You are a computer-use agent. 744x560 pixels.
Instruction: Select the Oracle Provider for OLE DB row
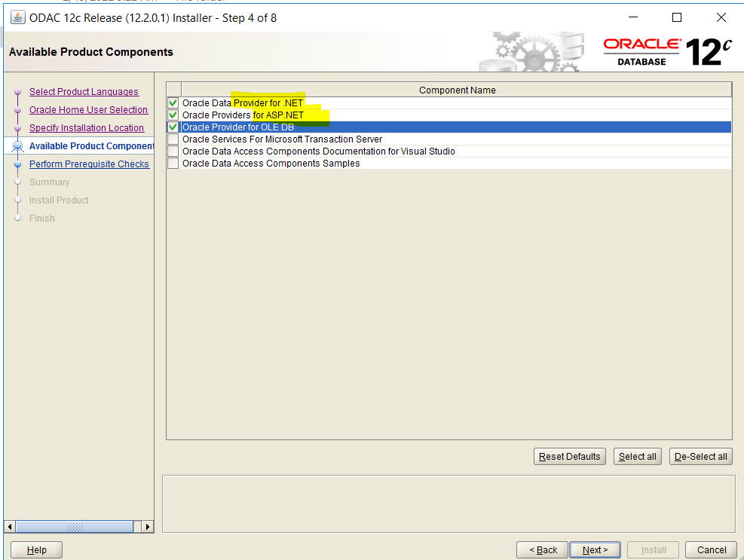coord(456,127)
